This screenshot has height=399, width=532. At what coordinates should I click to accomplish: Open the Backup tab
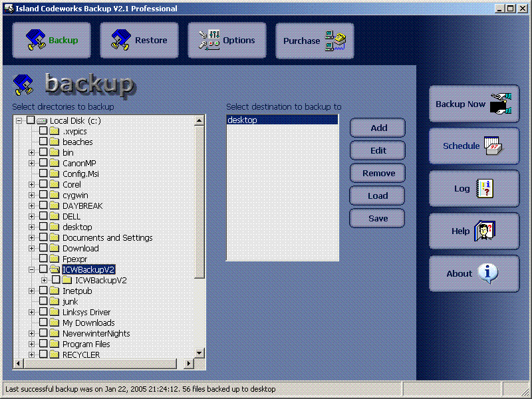(52, 41)
